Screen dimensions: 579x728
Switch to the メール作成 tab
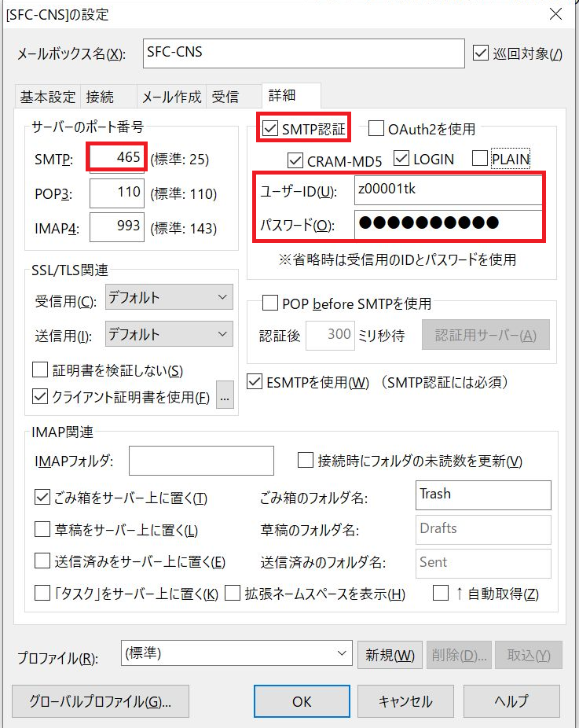pyautogui.click(x=171, y=97)
